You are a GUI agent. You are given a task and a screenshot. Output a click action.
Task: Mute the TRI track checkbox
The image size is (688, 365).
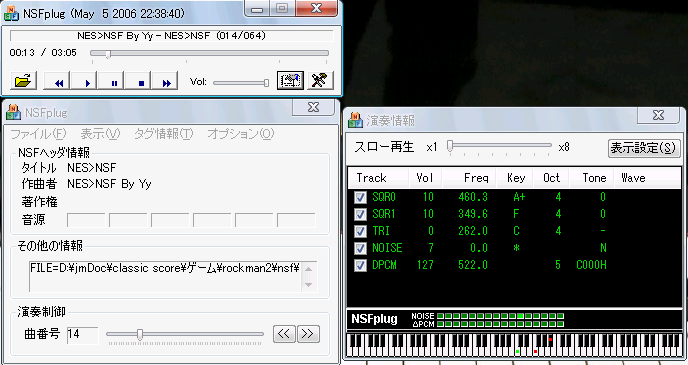coord(360,231)
